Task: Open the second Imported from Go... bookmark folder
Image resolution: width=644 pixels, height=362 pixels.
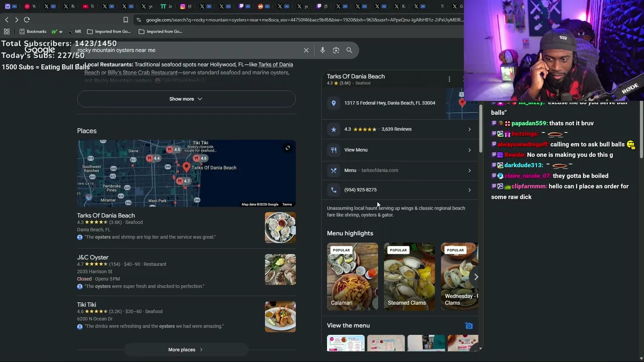Action: pyautogui.click(x=160, y=31)
